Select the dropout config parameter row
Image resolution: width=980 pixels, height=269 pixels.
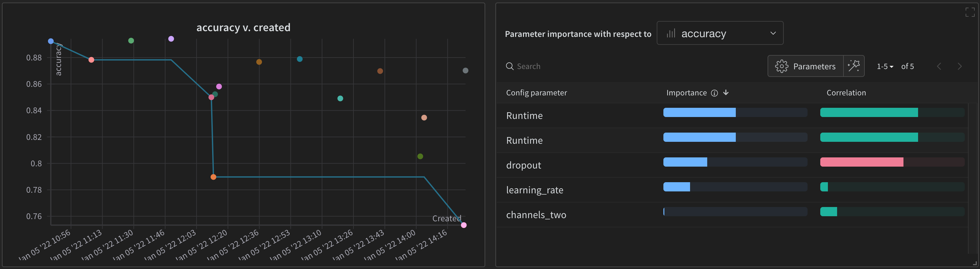(523, 165)
